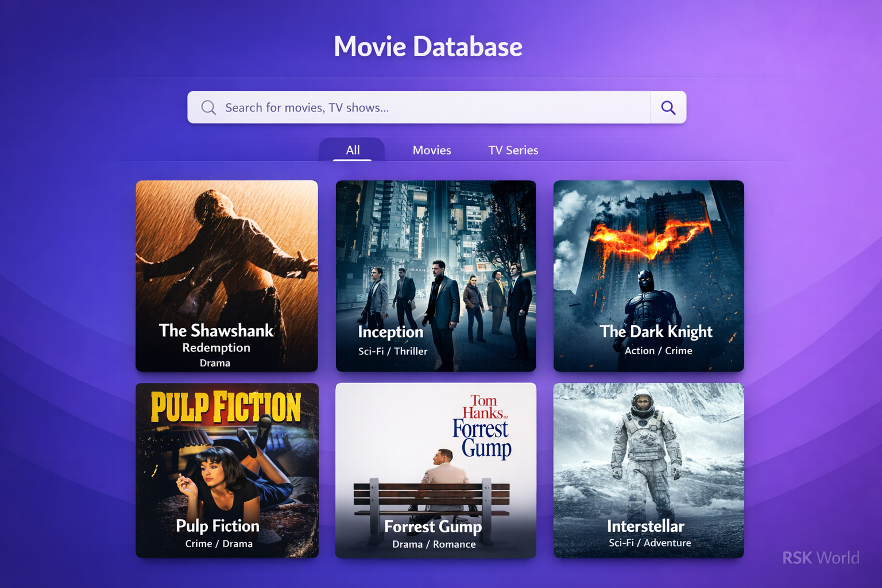
Task: Open The Shawshank Redemption poster card
Action: (x=227, y=276)
